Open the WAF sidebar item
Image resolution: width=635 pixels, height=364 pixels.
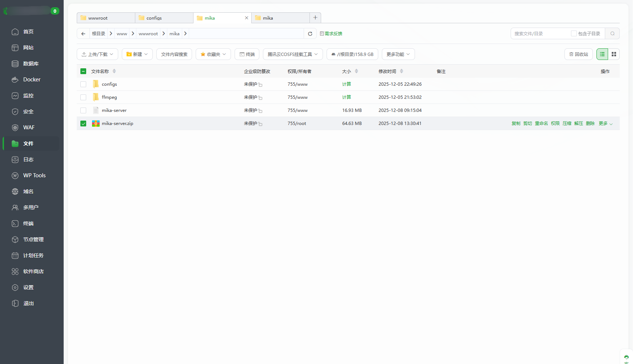(x=29, y=128)
